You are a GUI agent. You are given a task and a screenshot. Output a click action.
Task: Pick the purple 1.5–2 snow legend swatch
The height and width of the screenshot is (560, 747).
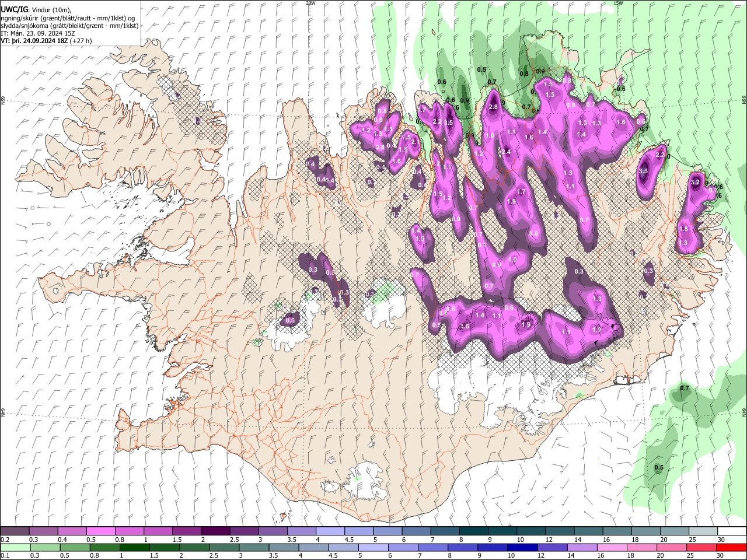point(187,531)
